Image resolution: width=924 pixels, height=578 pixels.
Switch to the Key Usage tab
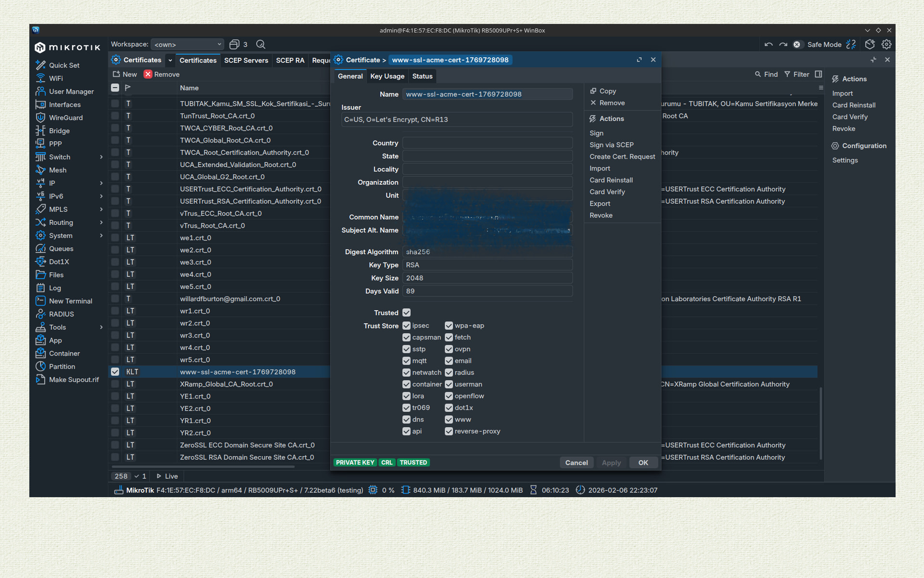(387, 76)
